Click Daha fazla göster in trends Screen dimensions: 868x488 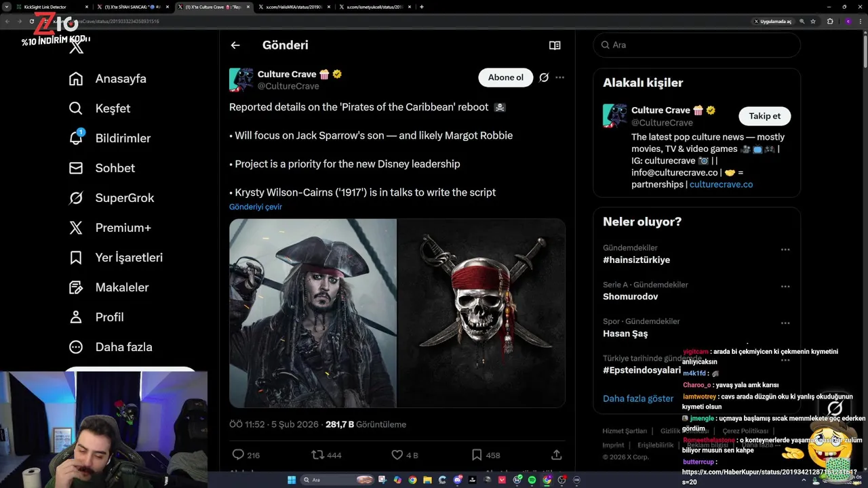pos(638,399)
